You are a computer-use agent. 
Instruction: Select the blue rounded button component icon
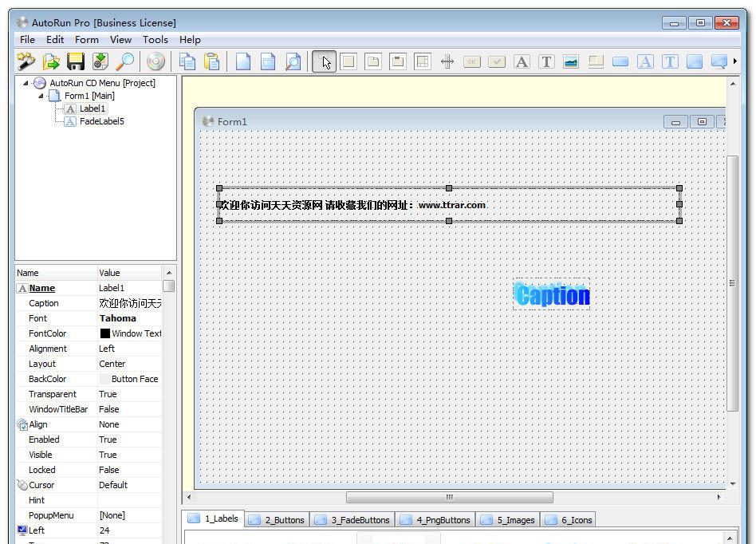coord(620,61)
